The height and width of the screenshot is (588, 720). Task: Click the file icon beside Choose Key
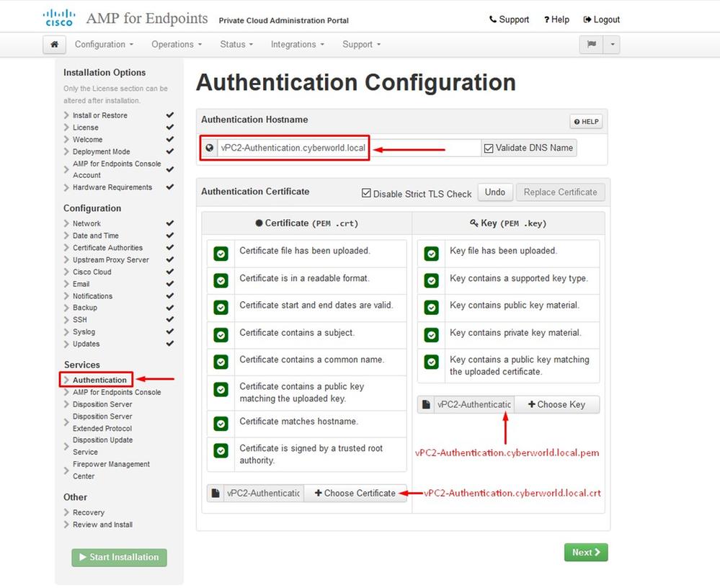tap(426, 404)
